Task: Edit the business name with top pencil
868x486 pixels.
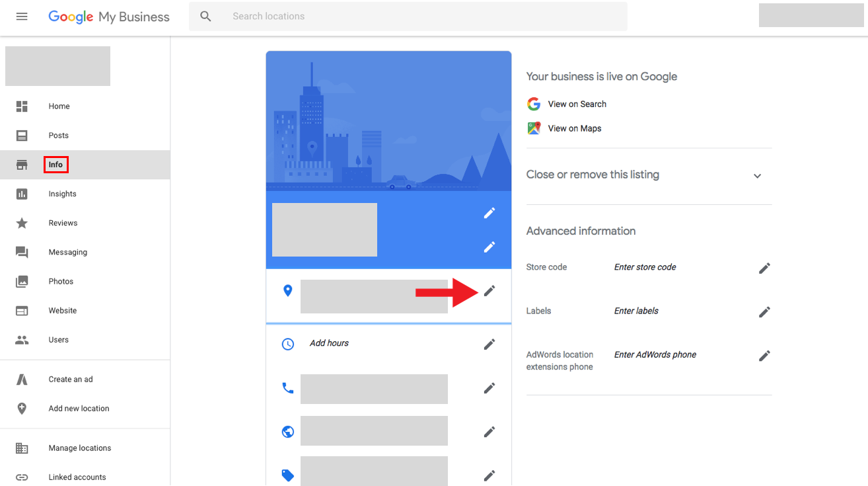Action: point(489,213)
